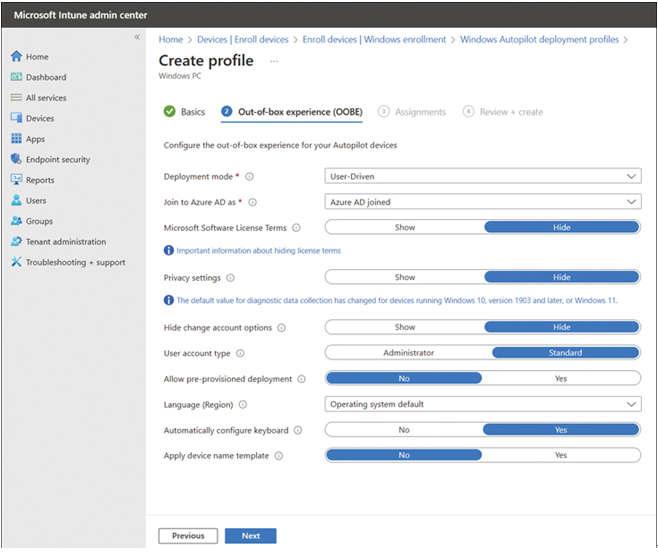This screenshot has height=552, width=658.
Task: Click the All services list icon
Action: 16,97
